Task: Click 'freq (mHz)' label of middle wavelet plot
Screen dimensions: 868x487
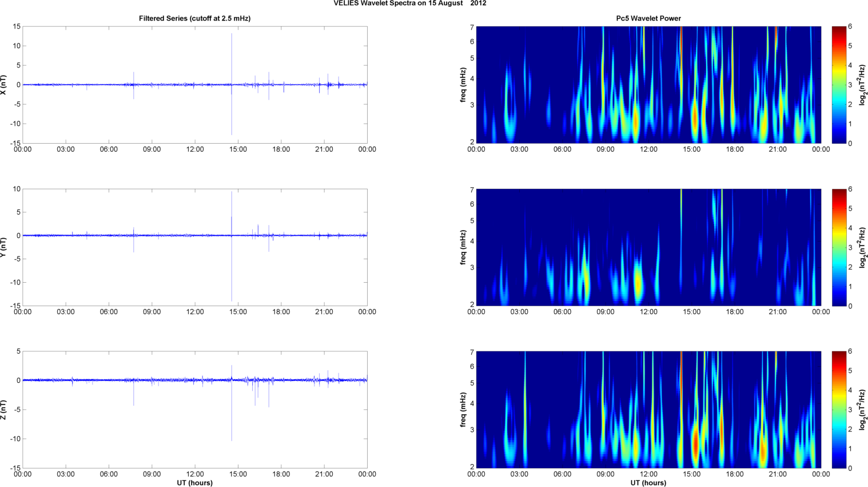Action: tap(463, 247)
